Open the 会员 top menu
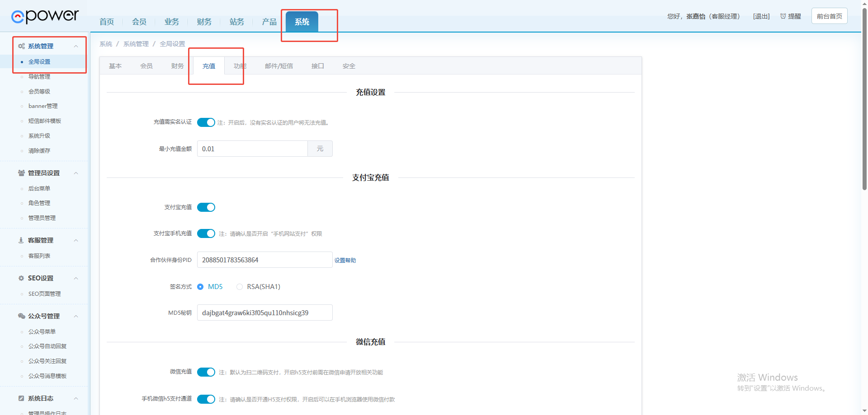 point(139,22)
